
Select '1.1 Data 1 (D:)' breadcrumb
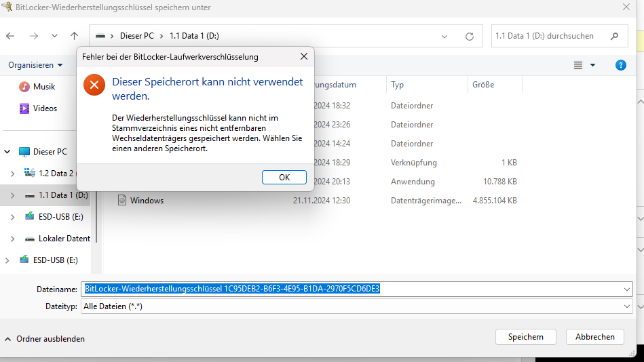click(x=194, y=36)
